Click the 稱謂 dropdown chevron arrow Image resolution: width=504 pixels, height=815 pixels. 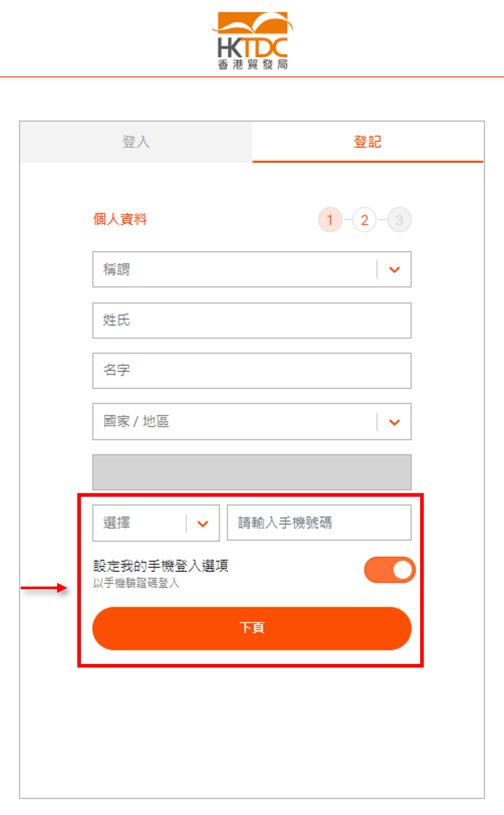(x=394, y=270)
